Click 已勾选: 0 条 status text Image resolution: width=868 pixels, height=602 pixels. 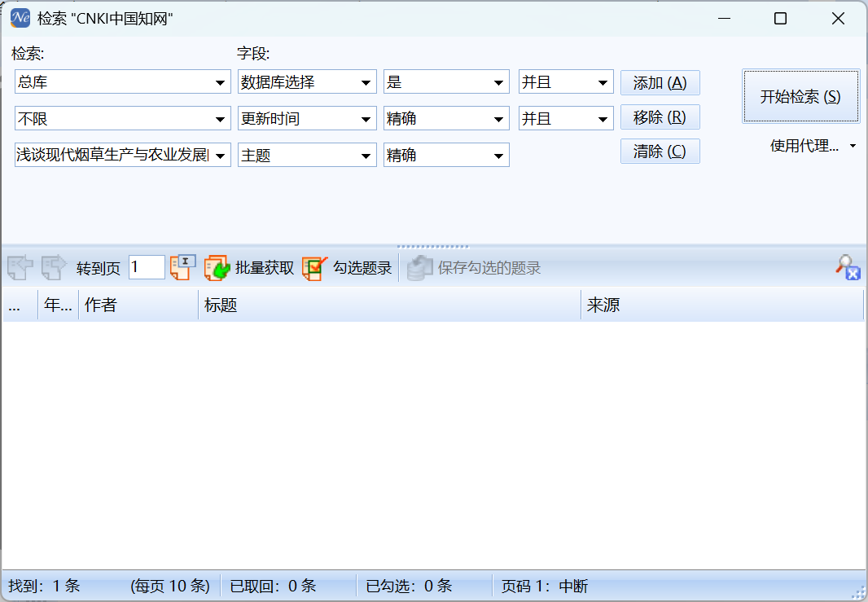tap(409, 586)
